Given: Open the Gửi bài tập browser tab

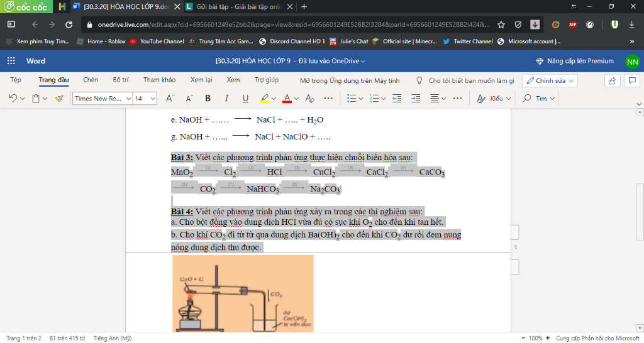Looking at the screenshot, I should (x=238, y=6).
